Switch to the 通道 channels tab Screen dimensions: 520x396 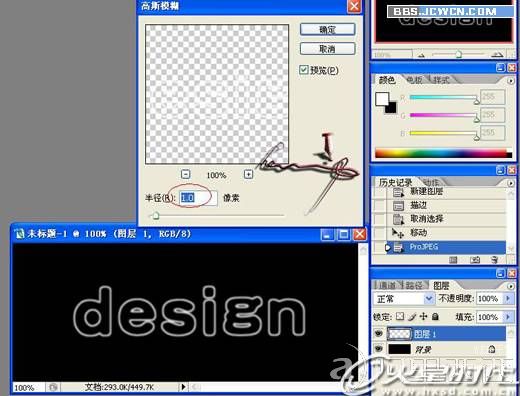(x=387, y=285)
